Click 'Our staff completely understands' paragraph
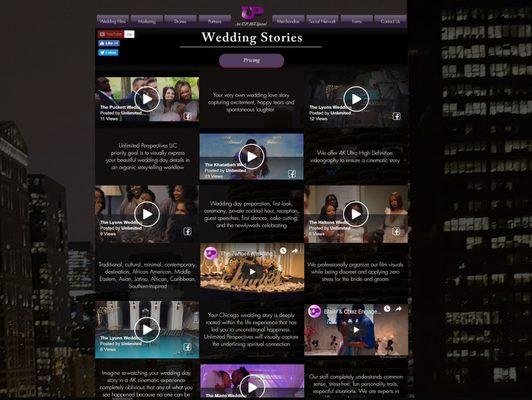532x400 pixels. pos(356,384)
